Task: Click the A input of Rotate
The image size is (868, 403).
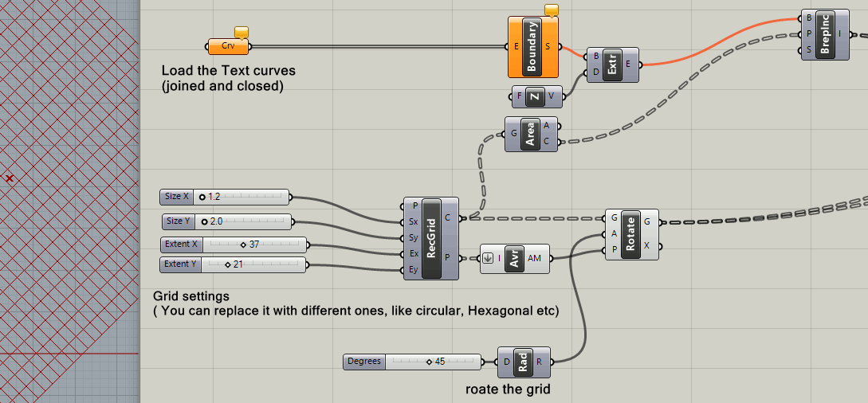Action: [615, 234]
